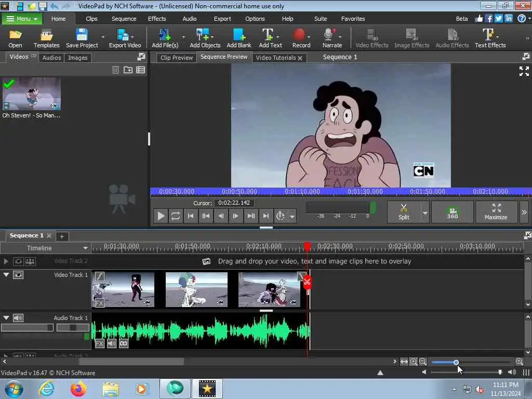Click the speaker icon on the audio clip
This screenshot has height=399, width=532.
112,343
